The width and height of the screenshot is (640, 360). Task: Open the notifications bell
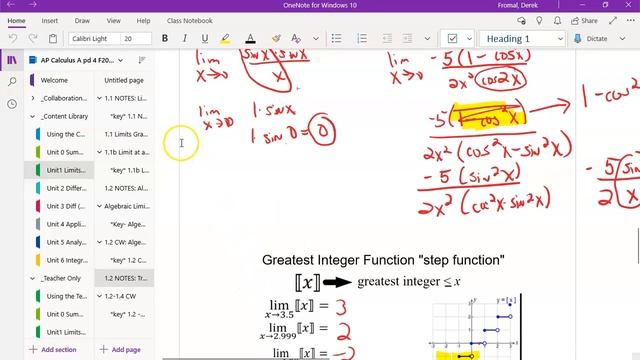[x=557, y=20]
